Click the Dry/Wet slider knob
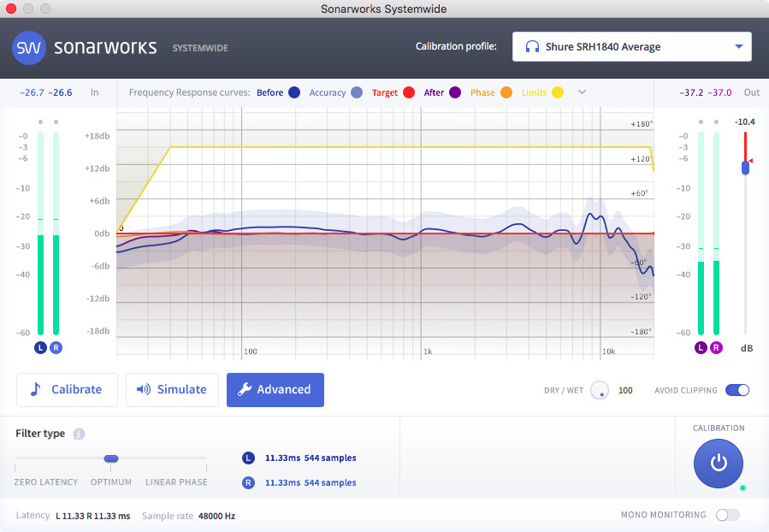The width and height of the screenshot is (769, 532). pos(599,390)
